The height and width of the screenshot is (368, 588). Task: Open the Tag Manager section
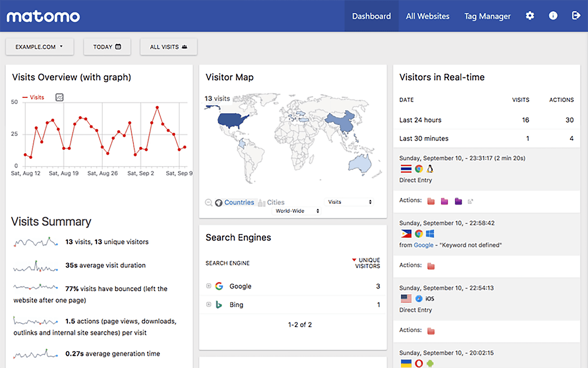pos(487,16)
